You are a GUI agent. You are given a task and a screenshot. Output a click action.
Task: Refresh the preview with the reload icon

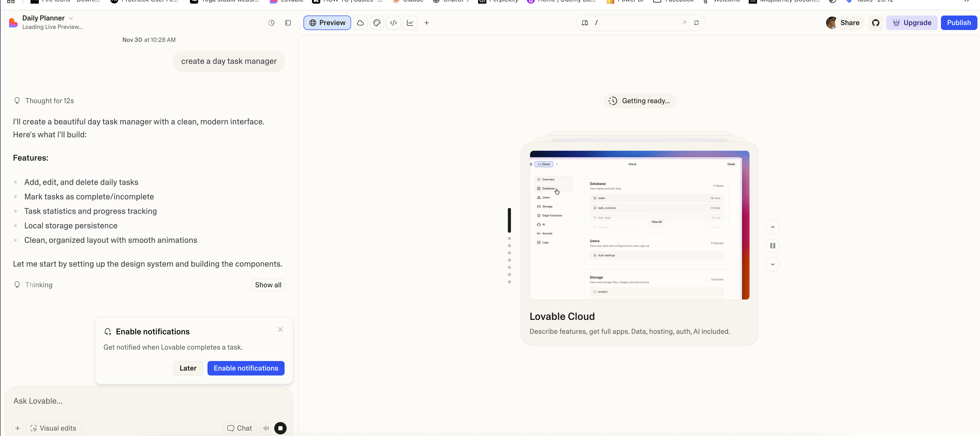click(x=696, y=23)
